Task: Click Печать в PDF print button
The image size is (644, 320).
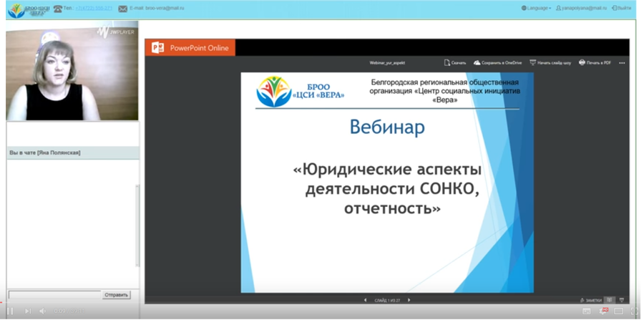Action: point(595,63)
